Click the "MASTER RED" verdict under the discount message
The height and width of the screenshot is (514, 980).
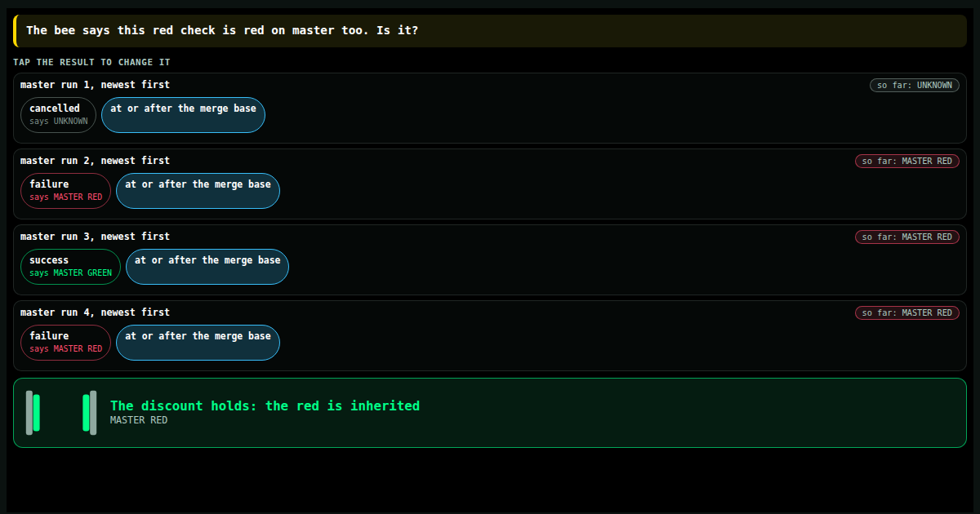coord(139,420)
